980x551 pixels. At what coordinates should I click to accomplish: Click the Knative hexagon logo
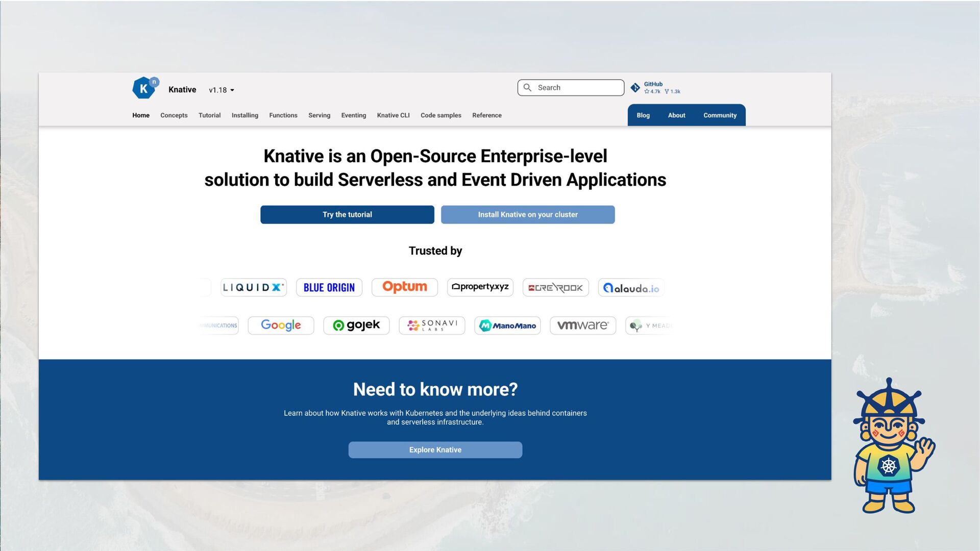tap(145, 88)
